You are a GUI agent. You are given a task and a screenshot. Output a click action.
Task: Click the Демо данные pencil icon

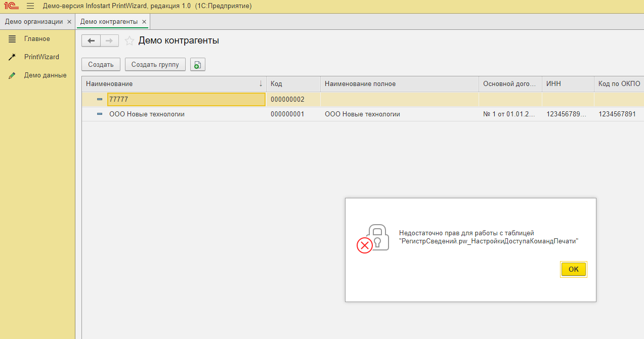click(12, 75)
